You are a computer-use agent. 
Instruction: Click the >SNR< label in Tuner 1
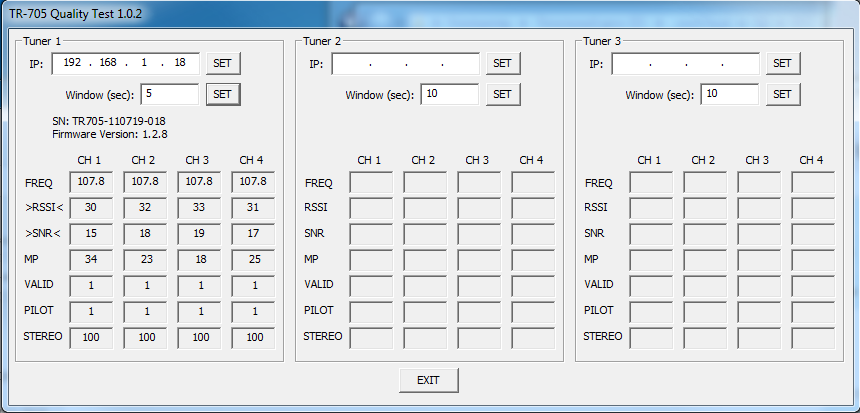[x=43, y=234]
